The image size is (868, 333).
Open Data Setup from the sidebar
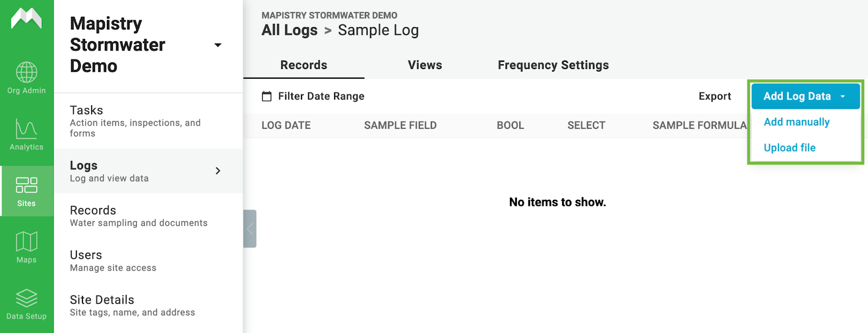click(x=26, y=301)
